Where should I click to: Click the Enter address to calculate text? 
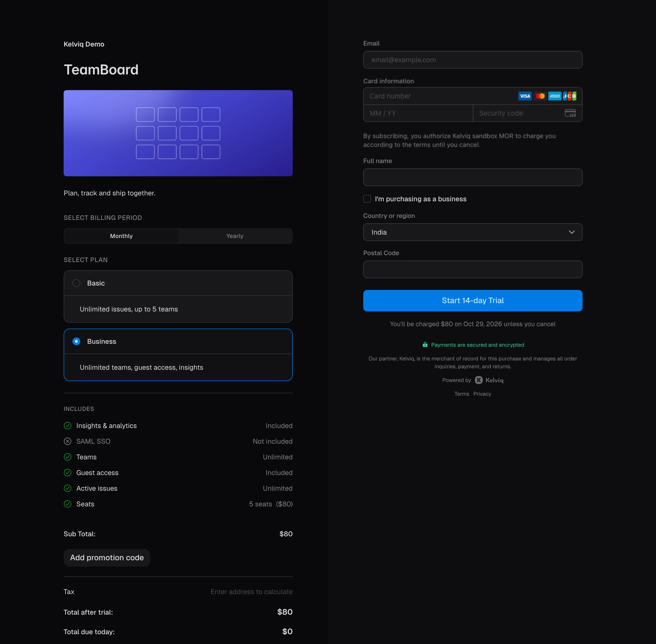(x=252, y=592)
